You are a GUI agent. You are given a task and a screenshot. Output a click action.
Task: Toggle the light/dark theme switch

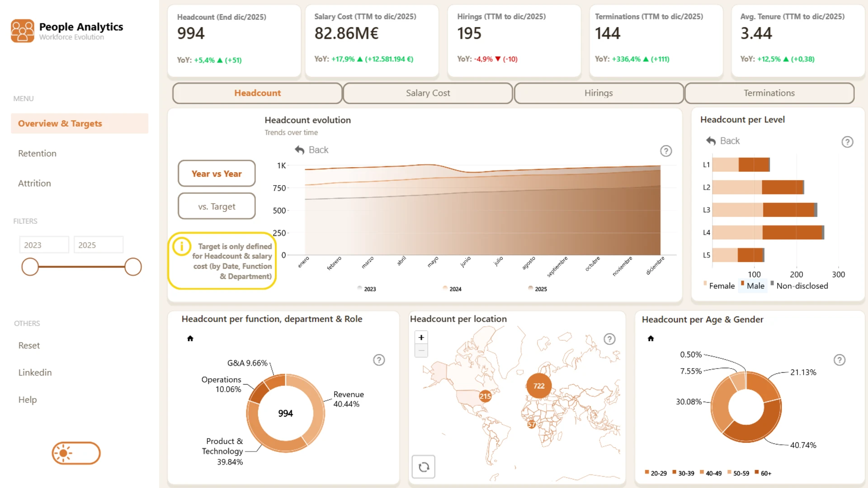click(x=76, y=453)
